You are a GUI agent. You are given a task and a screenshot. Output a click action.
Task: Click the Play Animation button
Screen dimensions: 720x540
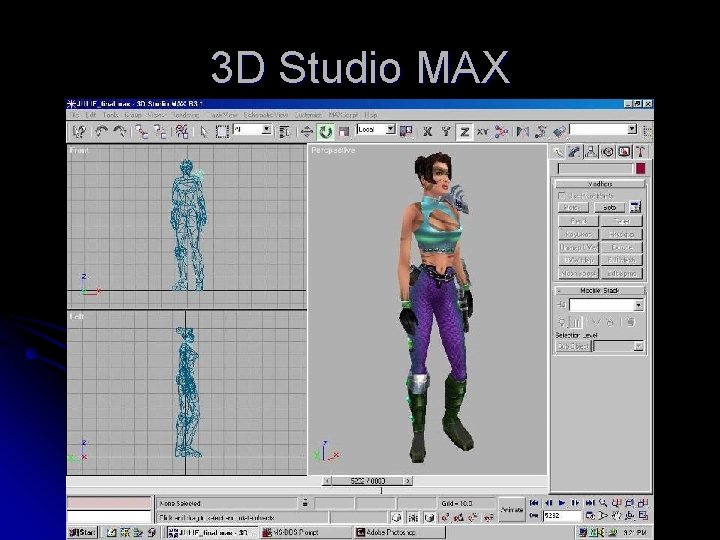click(562, 503)
